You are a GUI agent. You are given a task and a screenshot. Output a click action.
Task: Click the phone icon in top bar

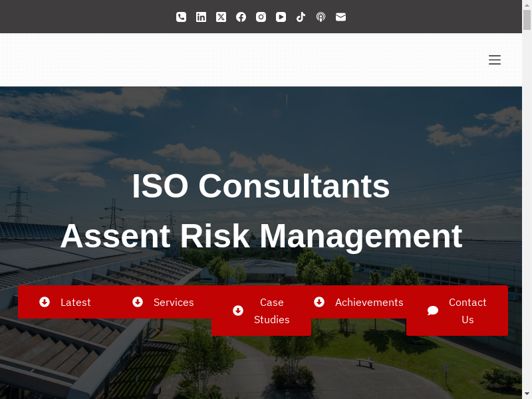(x=181, y=17)
